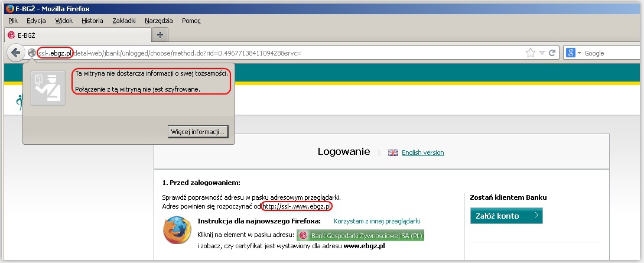Click the Logowanie heading text
Viewport: 644px width, 263px height.
coord(344,152)
